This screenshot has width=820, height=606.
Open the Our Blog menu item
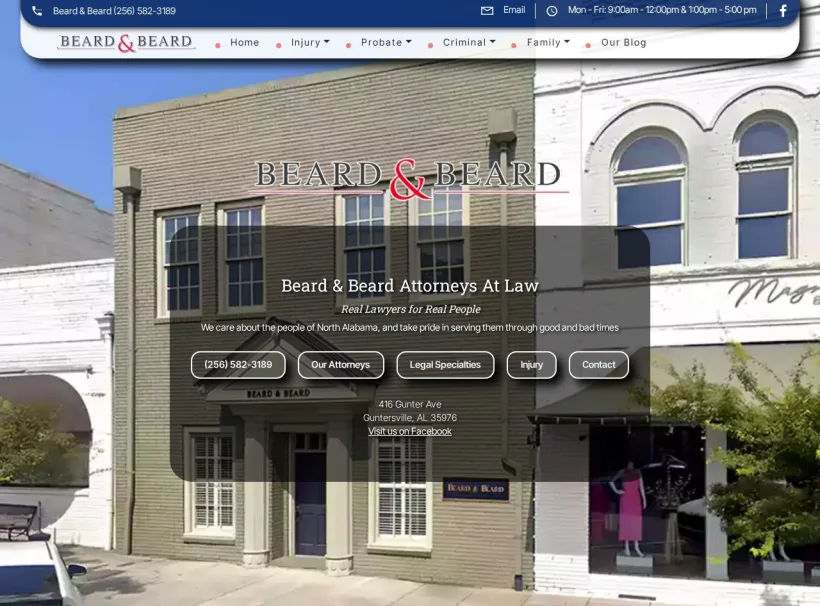tap(623, 42)
